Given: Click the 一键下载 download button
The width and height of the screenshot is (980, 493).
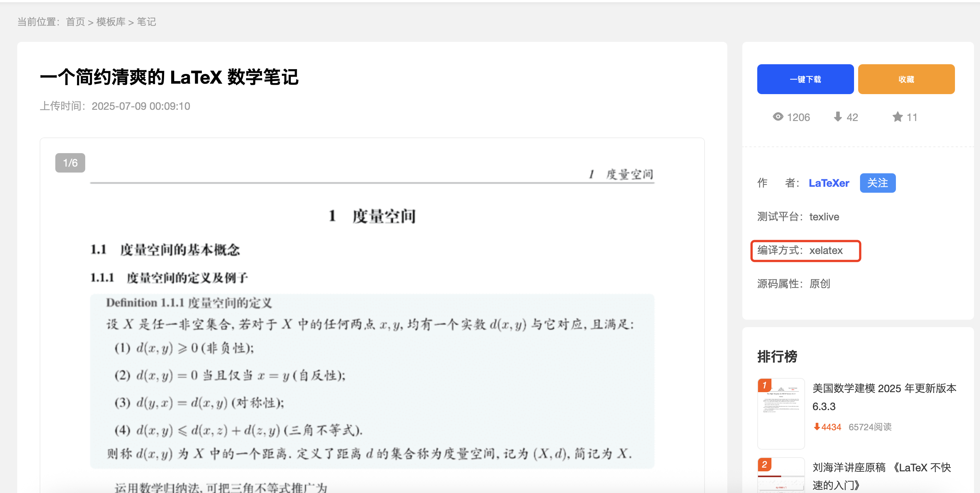Looking at the screenshot, I should coord(805,79).
